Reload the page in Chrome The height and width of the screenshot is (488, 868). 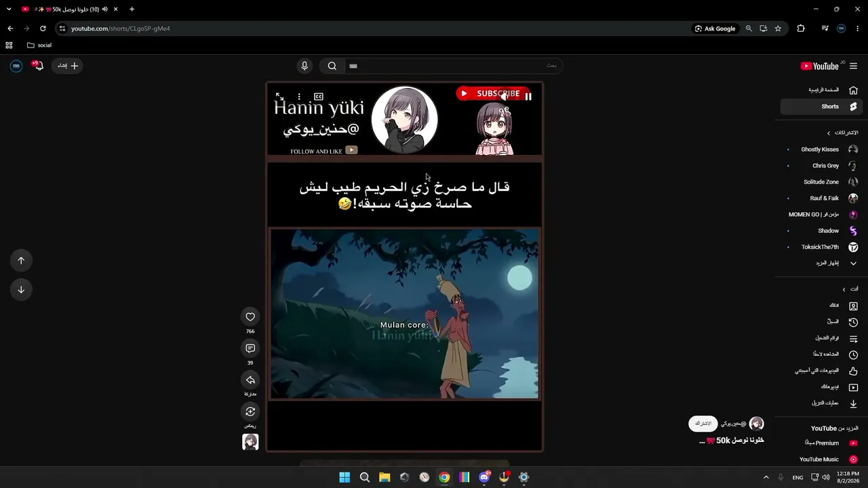pyautogui.click(x=43, y=28)
